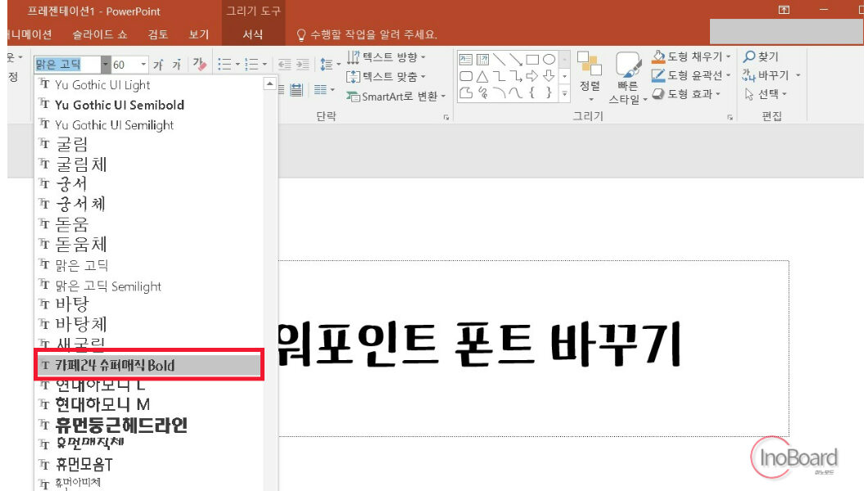Image resolution: width=868 pixels, height=491 pixels.
Task: Select the arrow line shape
Action: [x=516, y=59]
